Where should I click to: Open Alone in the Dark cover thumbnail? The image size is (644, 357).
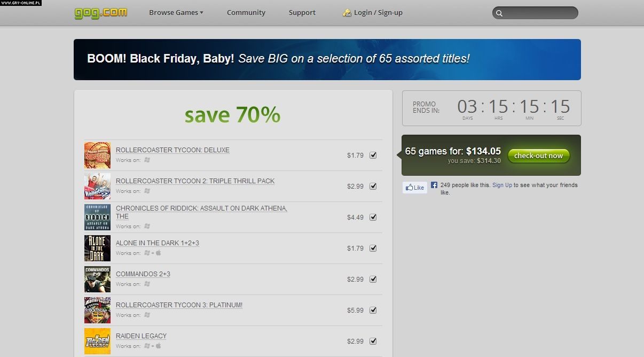[x=97, y=249]
